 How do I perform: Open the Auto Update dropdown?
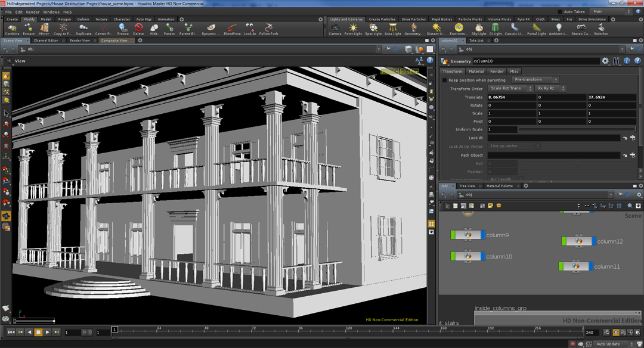click(613, 344)
